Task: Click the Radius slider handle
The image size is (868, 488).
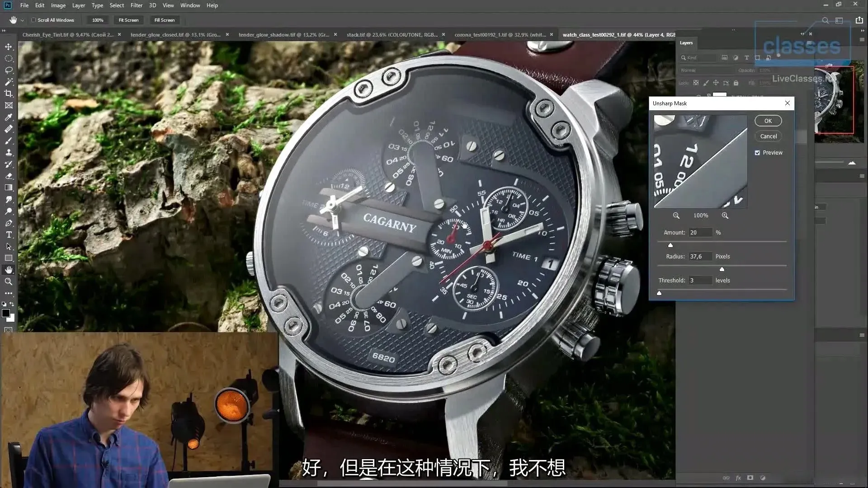Action: point(722,269)
